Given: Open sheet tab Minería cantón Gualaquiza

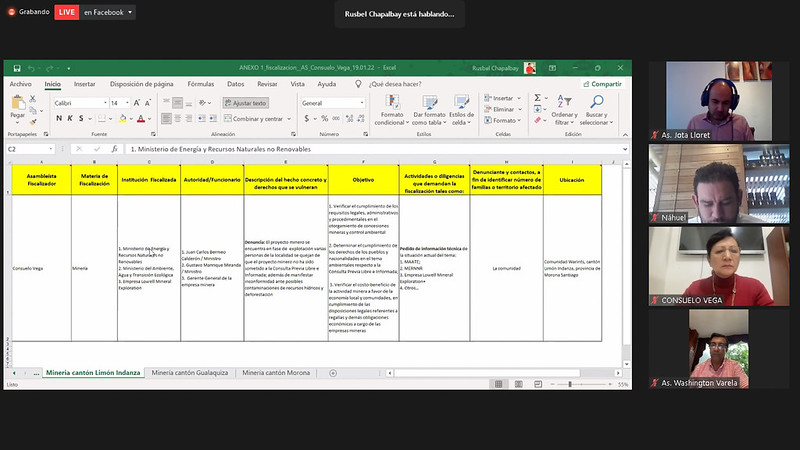Looking at the screenshot, I should (190, 373).
